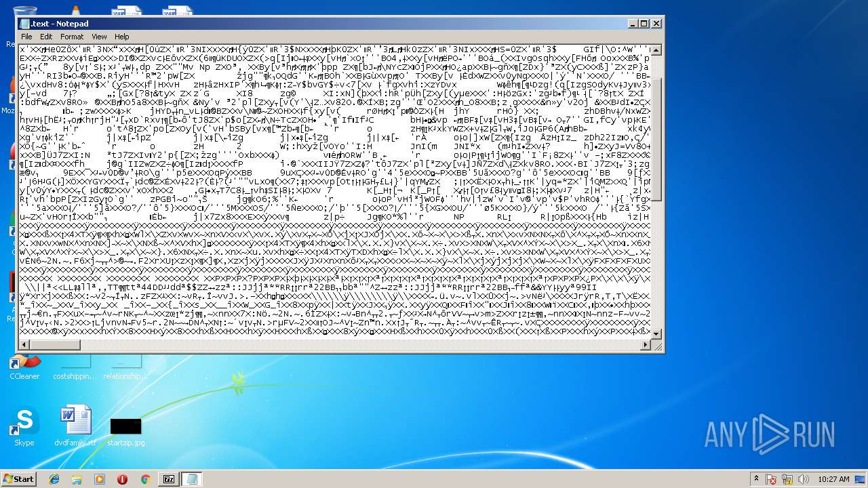The image size is (868, 488).
Task: Launch Internet Explorer from taskbar
Action: (x=54, y=479)
